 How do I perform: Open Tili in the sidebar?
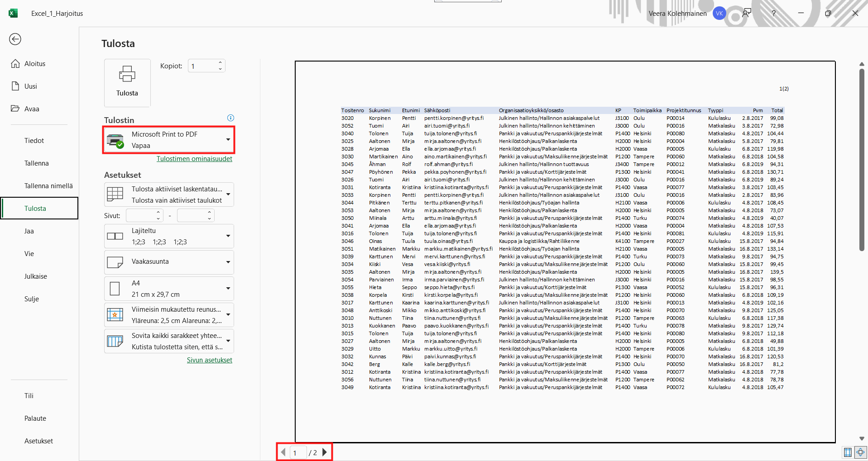tap(29, 396)
